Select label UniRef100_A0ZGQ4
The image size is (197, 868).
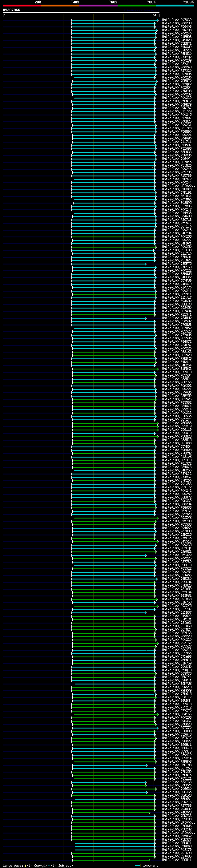click(176, 88)
